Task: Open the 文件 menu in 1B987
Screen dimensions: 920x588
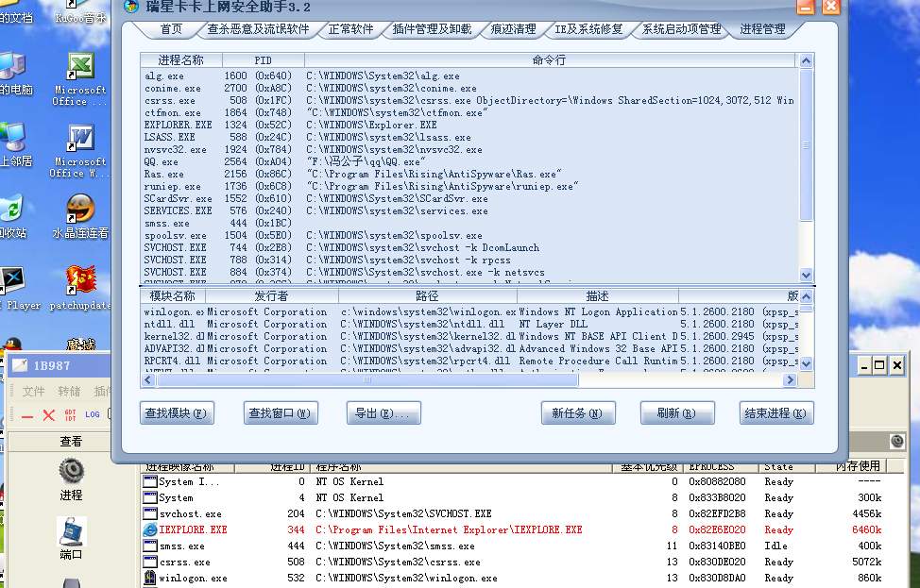Action: click(x=33, y=391)
